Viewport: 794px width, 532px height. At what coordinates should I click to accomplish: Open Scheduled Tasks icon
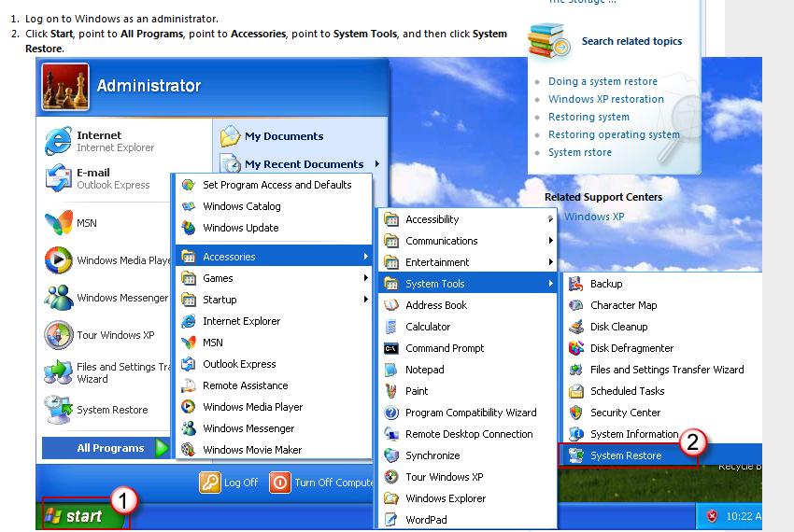(575, 391)
